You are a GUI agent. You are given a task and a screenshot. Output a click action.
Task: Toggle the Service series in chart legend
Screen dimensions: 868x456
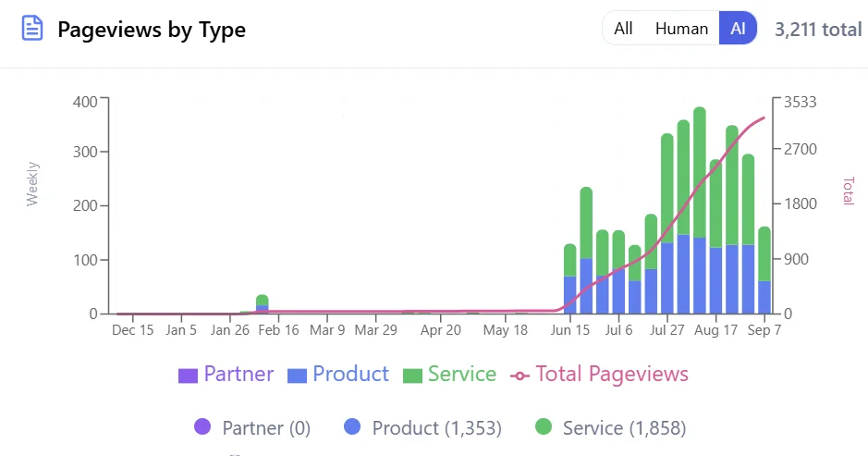point(449,374)
